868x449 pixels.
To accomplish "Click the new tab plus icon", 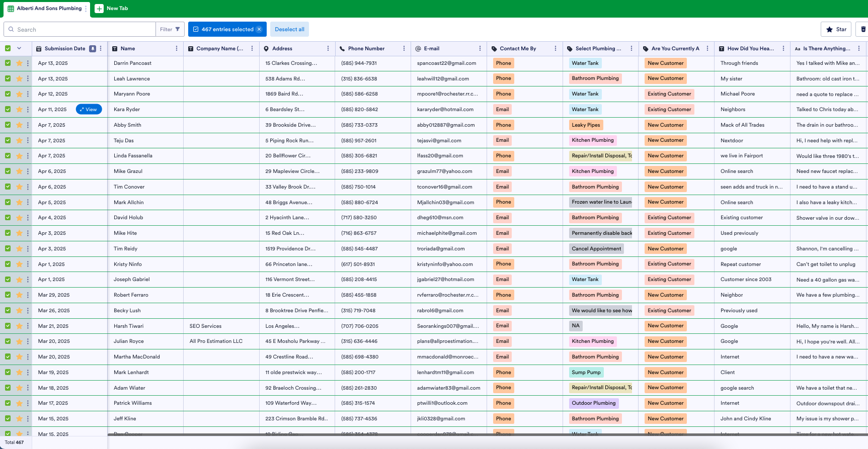I will point(99,9).
